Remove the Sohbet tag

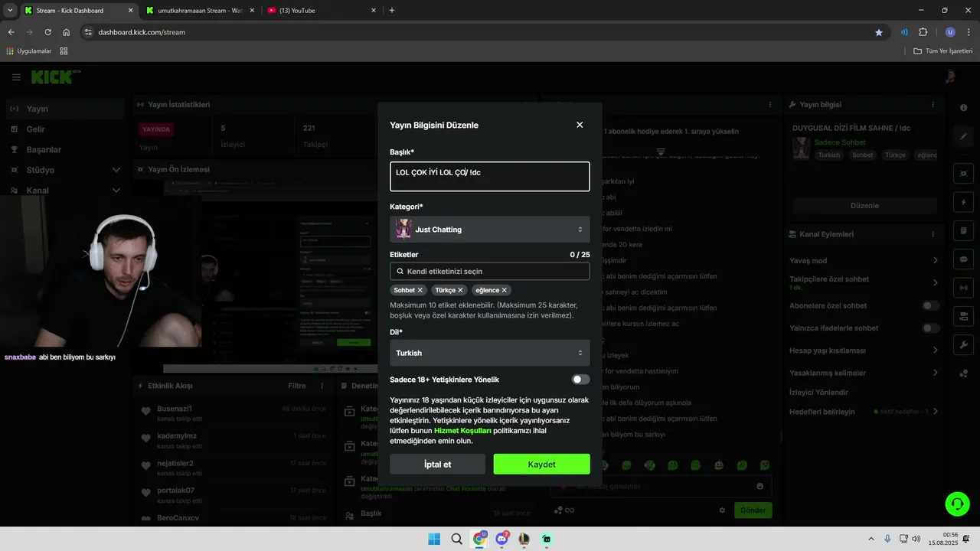point(420,290)
